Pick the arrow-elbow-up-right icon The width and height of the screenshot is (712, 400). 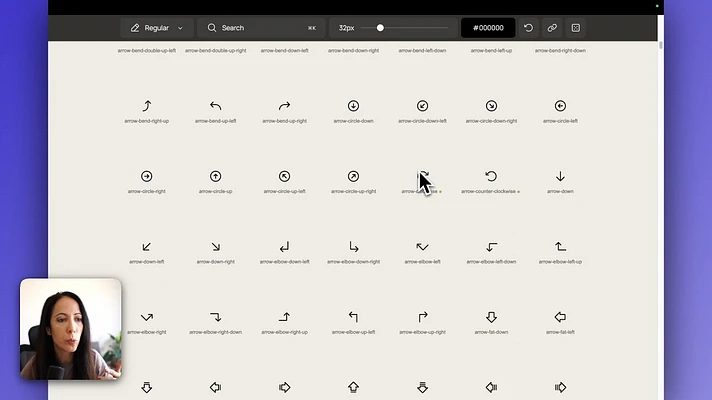(x=422, y=317)
